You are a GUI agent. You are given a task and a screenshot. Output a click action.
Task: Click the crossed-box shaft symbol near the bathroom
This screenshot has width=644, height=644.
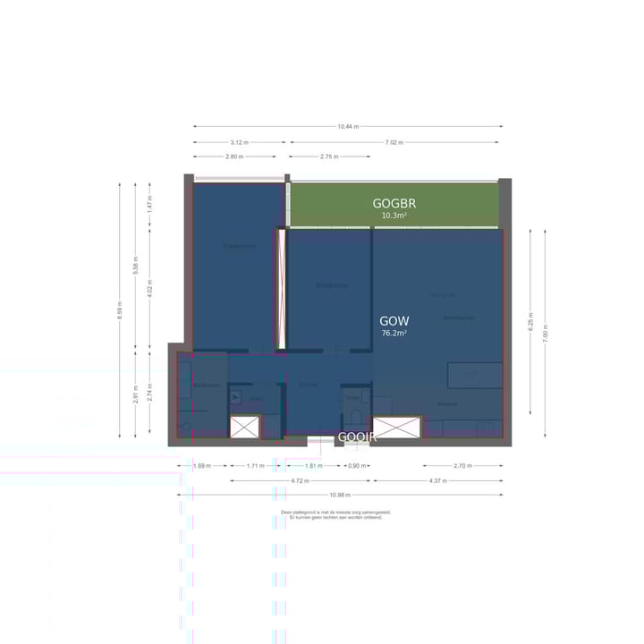coord(244,427)
